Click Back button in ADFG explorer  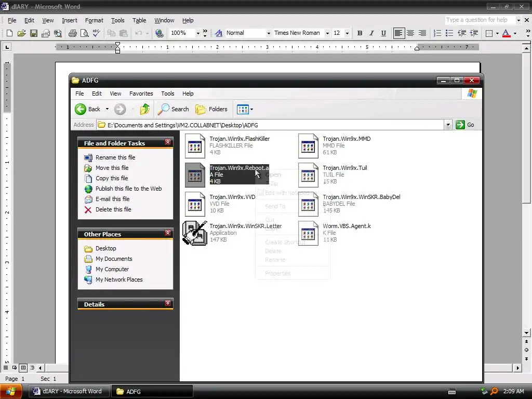87,109
